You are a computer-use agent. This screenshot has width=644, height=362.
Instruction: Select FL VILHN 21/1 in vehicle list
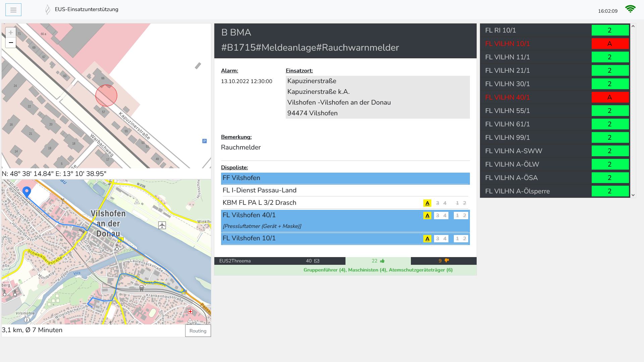(x=555, y=70)
